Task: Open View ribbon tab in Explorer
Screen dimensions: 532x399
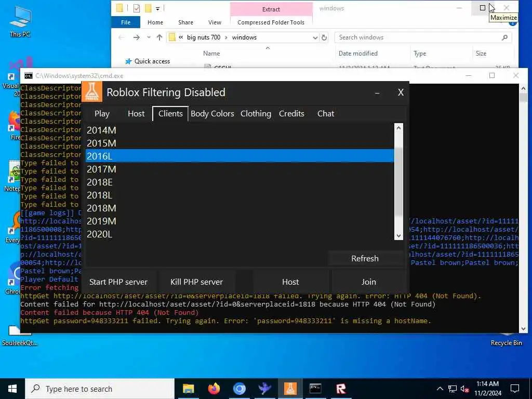Action: [215, 22]
